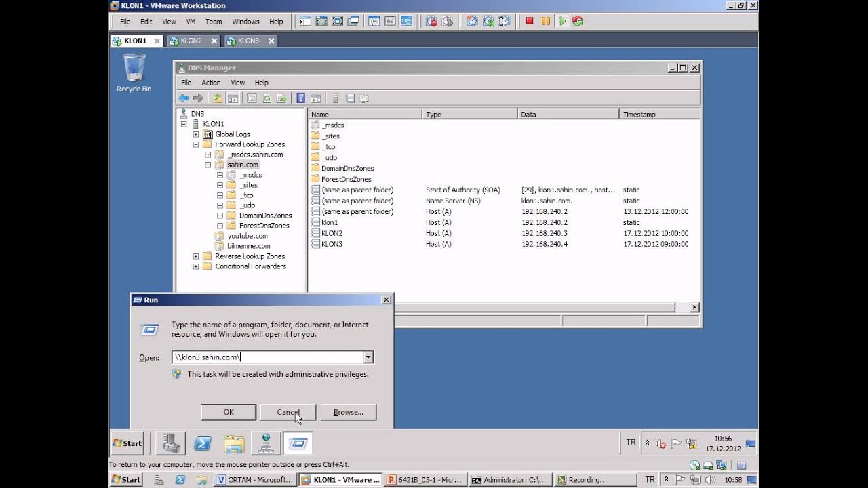868x488 pixels.
Task: Go up one level in DNS Manager
Action: (x=218, y=98)
